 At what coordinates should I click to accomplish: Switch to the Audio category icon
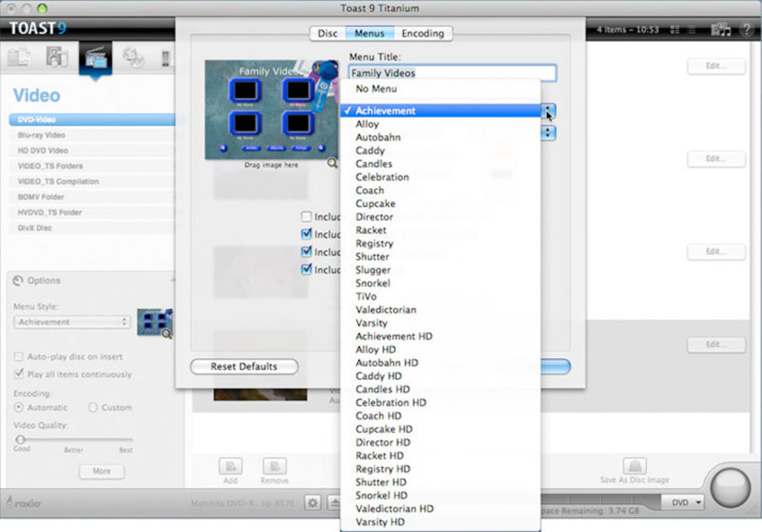[x=58, y=58]
